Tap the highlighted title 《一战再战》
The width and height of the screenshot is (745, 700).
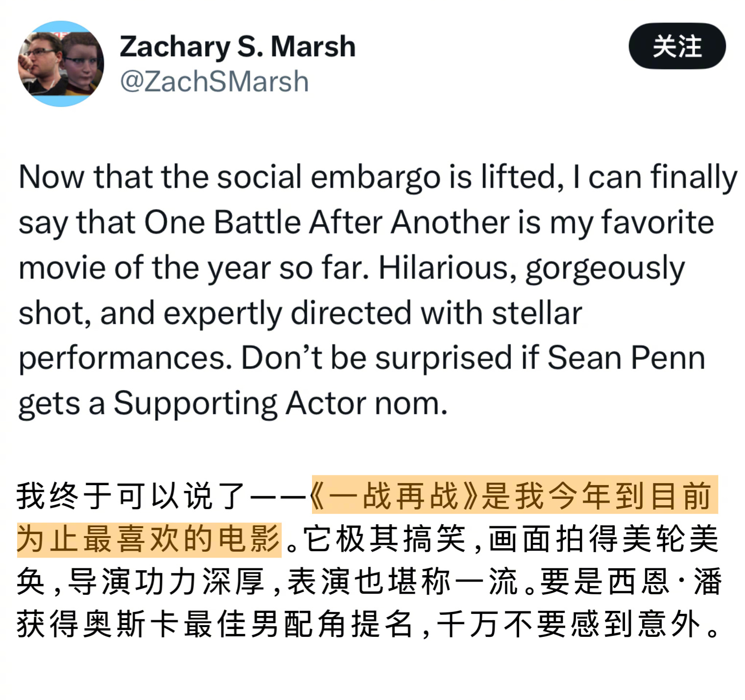click(x=396, y=495)
